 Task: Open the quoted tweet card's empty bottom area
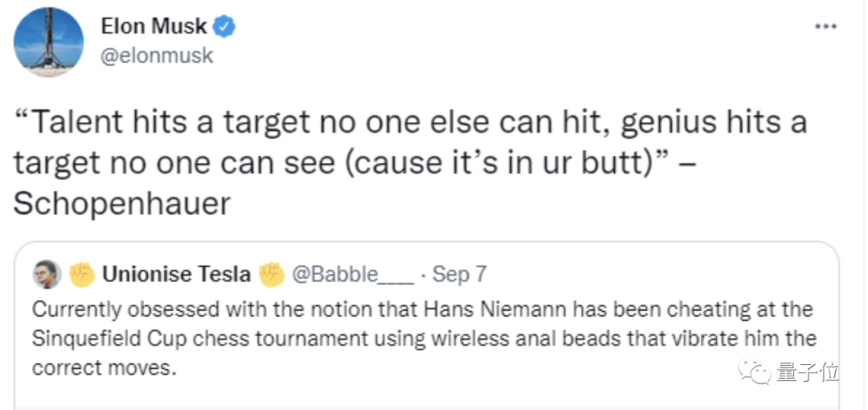(426, 396)
